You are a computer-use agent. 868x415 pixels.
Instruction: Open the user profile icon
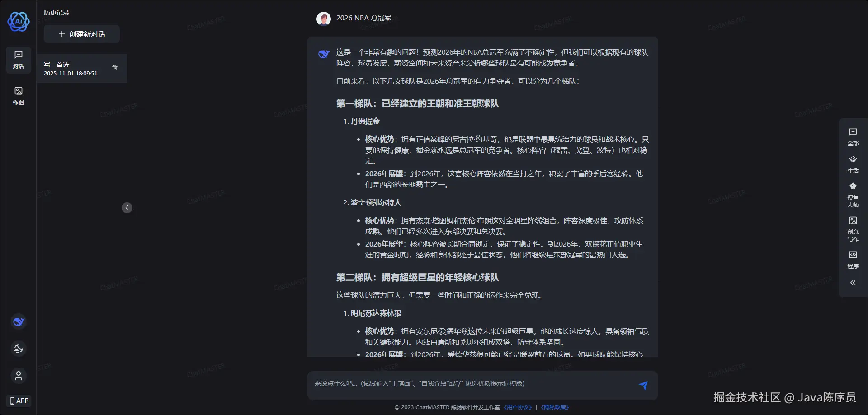coord(19,376)
